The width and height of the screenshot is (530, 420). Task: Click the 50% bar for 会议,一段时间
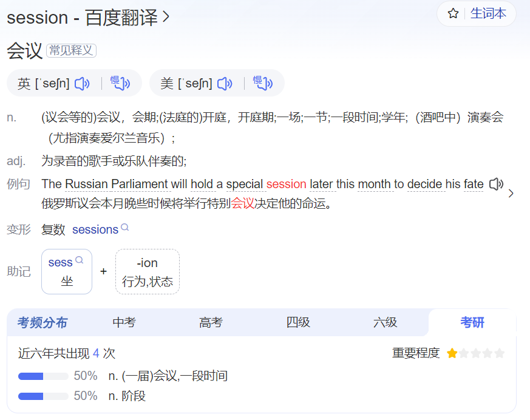click(43, 376)
